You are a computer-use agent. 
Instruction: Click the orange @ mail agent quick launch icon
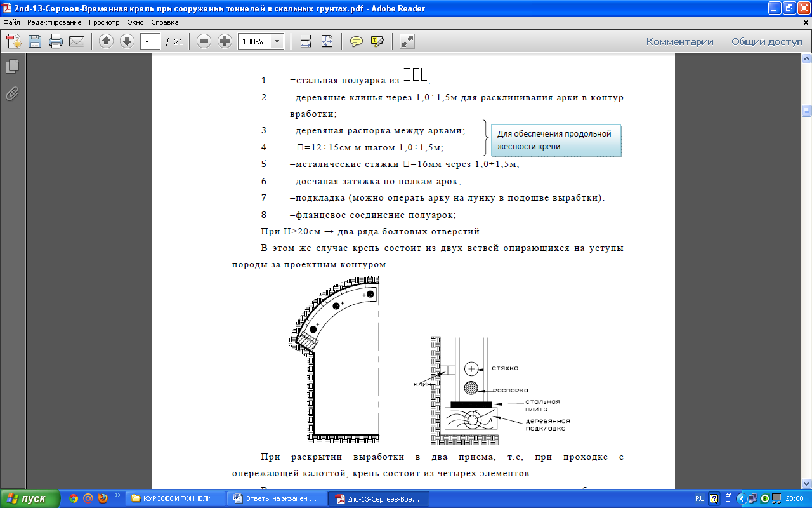click(x=88, y=498)
